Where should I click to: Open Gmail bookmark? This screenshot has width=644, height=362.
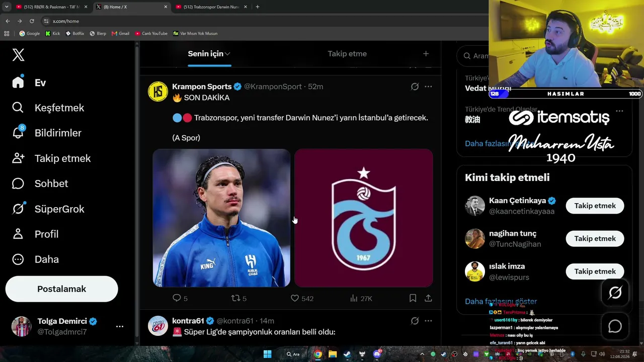[121, 34]
